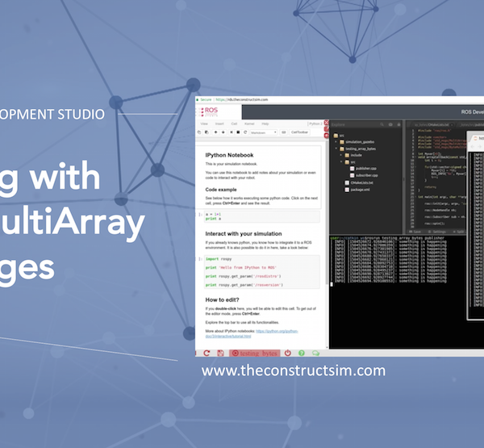This screenshot has height=448, width=484.
Task: Click the testing_bytes play button
Action: pyautogui.click(x=255, y=353)
